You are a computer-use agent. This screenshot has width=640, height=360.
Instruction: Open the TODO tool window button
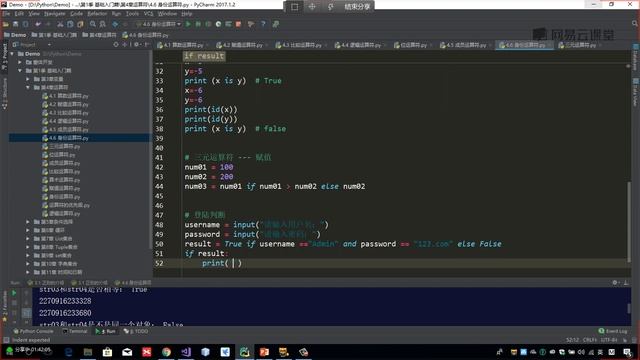tap(136, 331)
